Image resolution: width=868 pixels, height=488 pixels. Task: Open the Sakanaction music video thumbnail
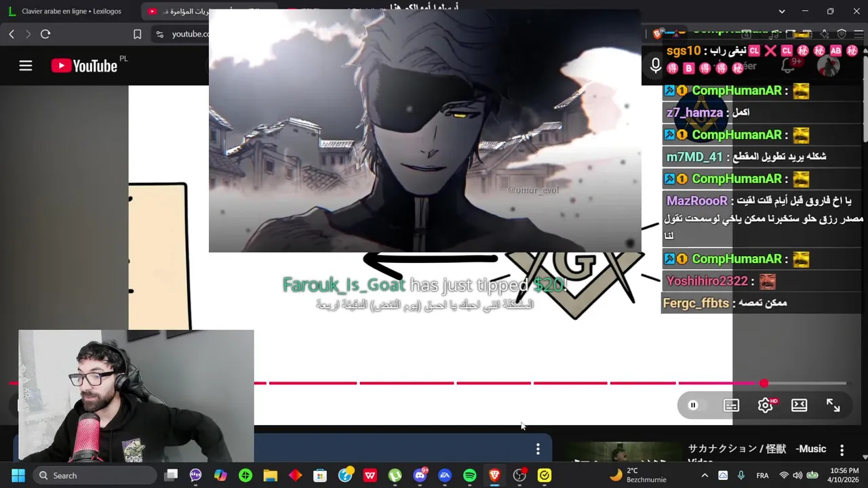(x=624, y=453)
